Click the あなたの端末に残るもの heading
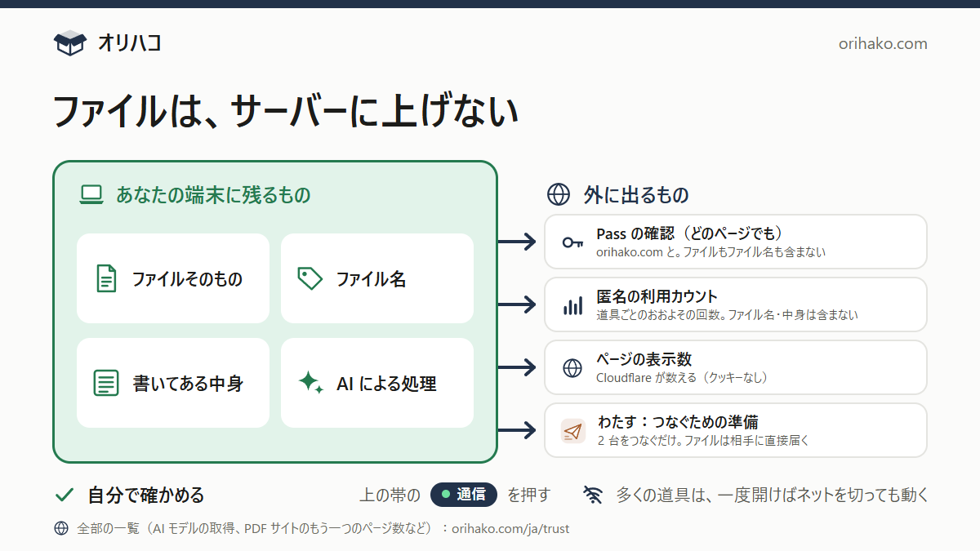Screen dimensions: 980x551 [x=213, y=195]
